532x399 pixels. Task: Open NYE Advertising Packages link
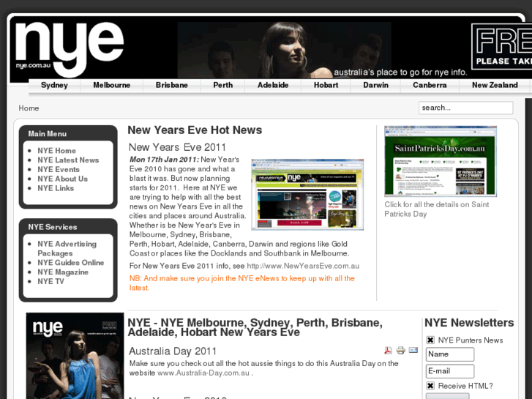(67, 249)
